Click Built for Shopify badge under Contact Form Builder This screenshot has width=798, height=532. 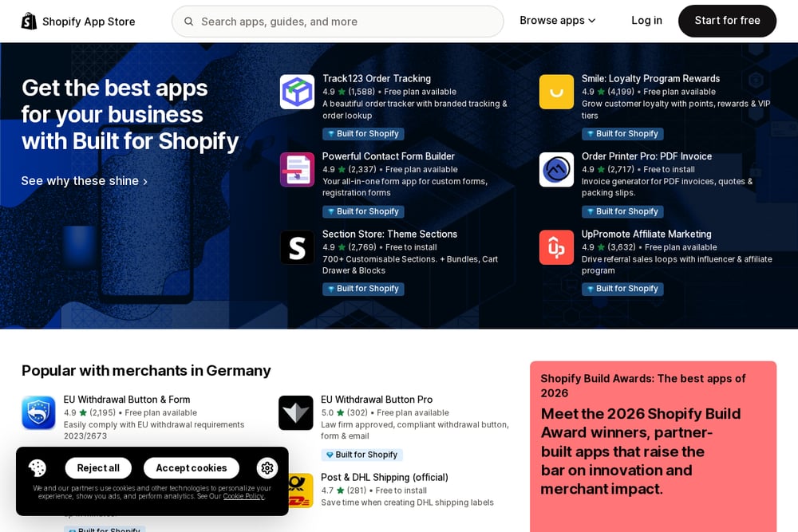[x=363, y=211]
